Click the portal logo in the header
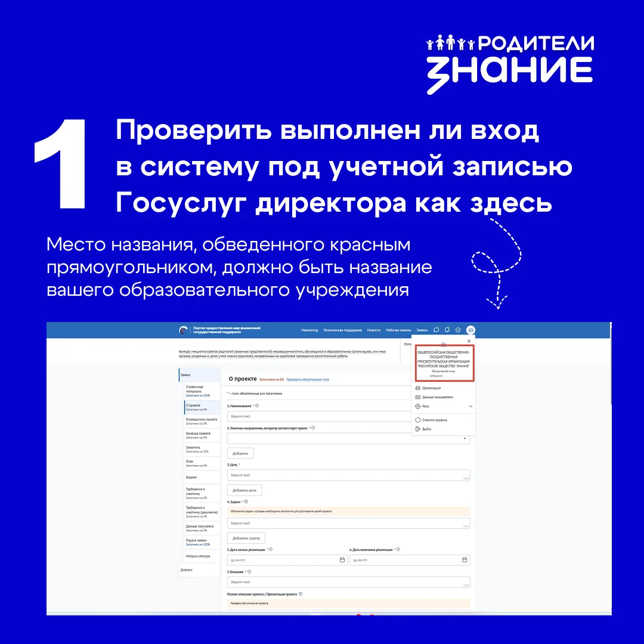The height and width of the screenshot is (644, 644). point(184,330)
